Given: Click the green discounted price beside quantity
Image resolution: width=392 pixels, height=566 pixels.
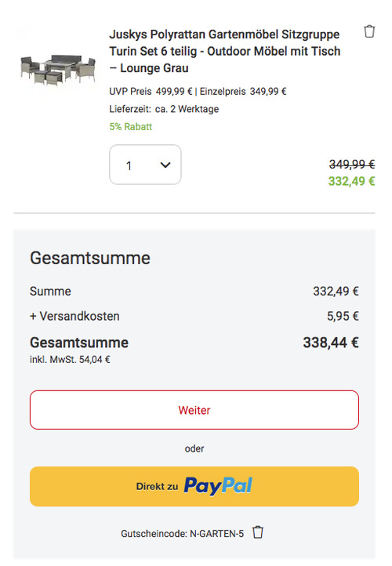Looking at the screenshot, I should pyautogui.click(x=351, y=181).
